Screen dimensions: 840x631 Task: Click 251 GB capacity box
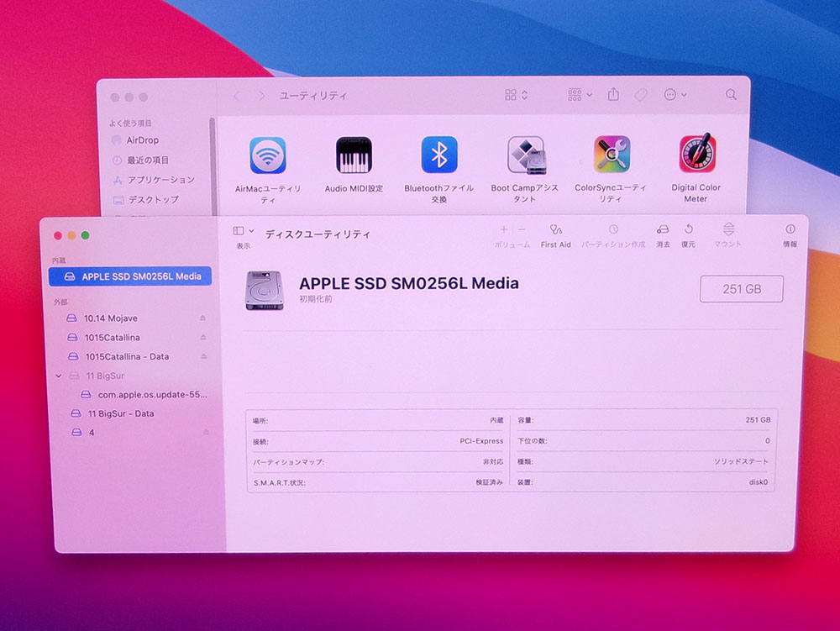[x=742, y=289]
